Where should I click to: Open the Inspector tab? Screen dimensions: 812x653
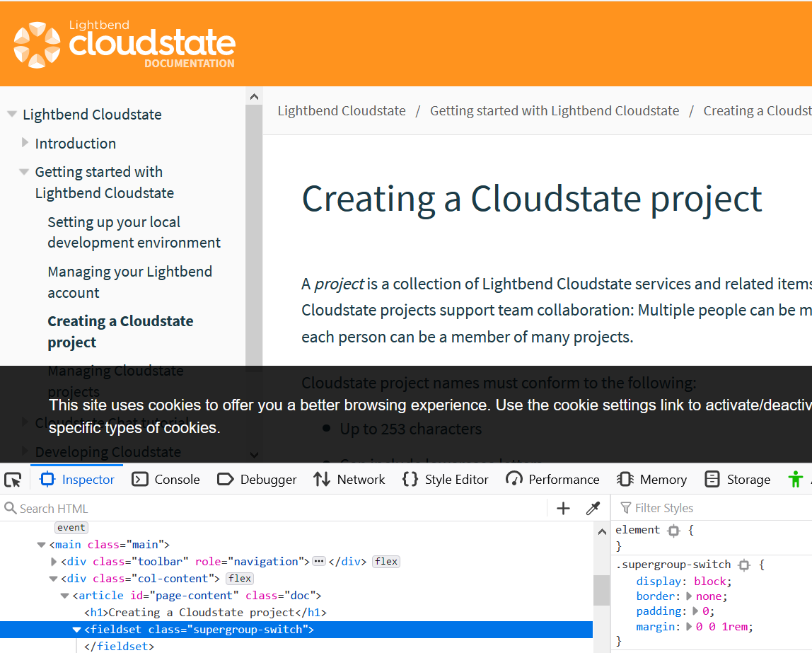pos(77,480)
